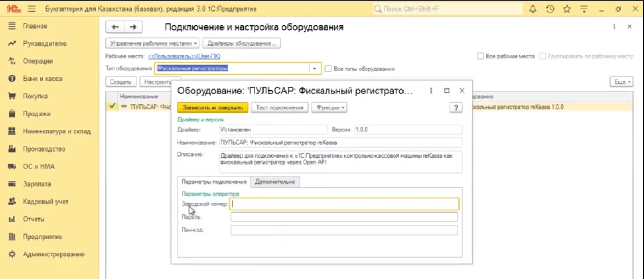Click the Наименование field in dialog
Viewport: 644px width, 279px height.
coord(340,143)
